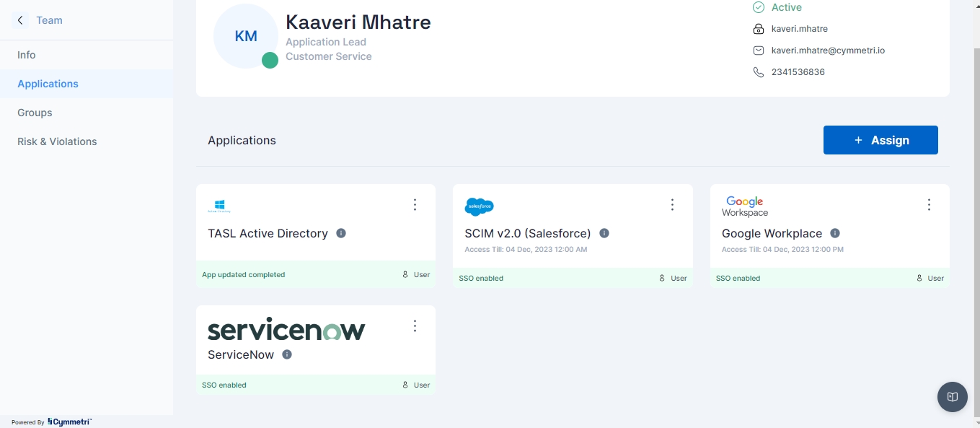The image size is (980, 428).
Task: Go to the Info section in the sidebar
Action: pos(27,55)
